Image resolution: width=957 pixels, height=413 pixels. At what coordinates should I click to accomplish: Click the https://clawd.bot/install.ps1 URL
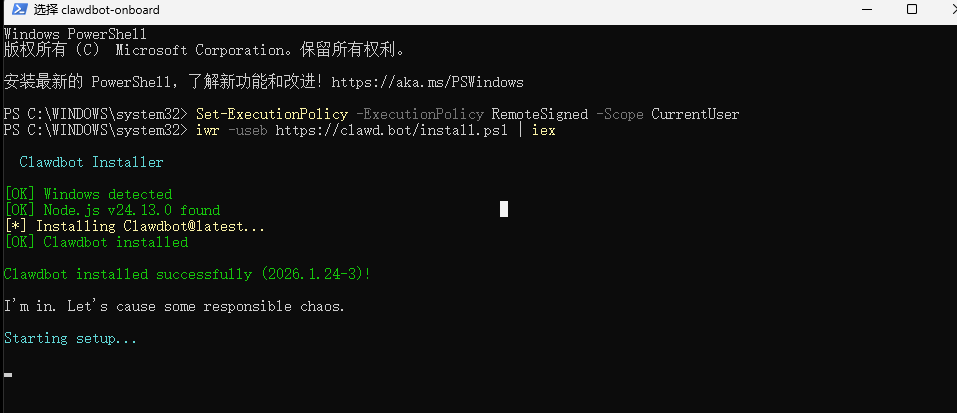pyautogui.click(x=391, y=130)
